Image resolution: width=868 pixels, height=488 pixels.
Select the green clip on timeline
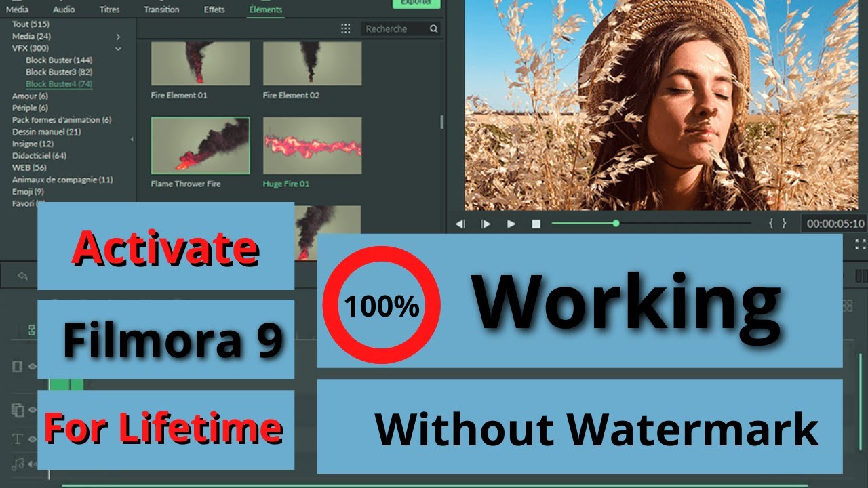tap(66, 384)
